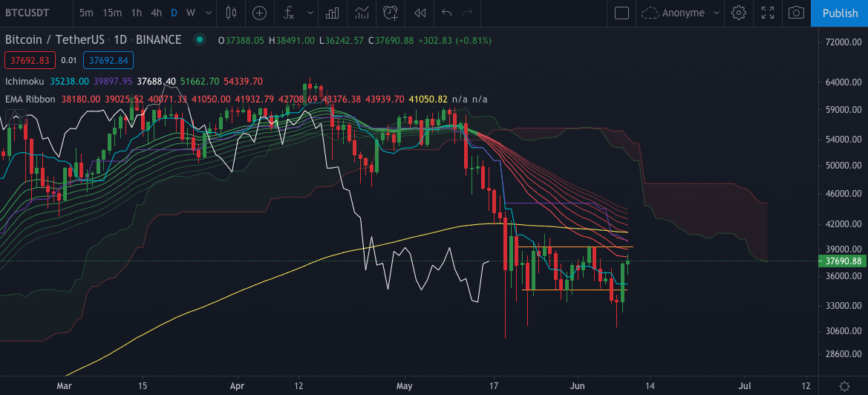Image resolution: width=868 pixels, height=395 pixels.
Task: Click the green market status dot
Action: coord(199,40)
